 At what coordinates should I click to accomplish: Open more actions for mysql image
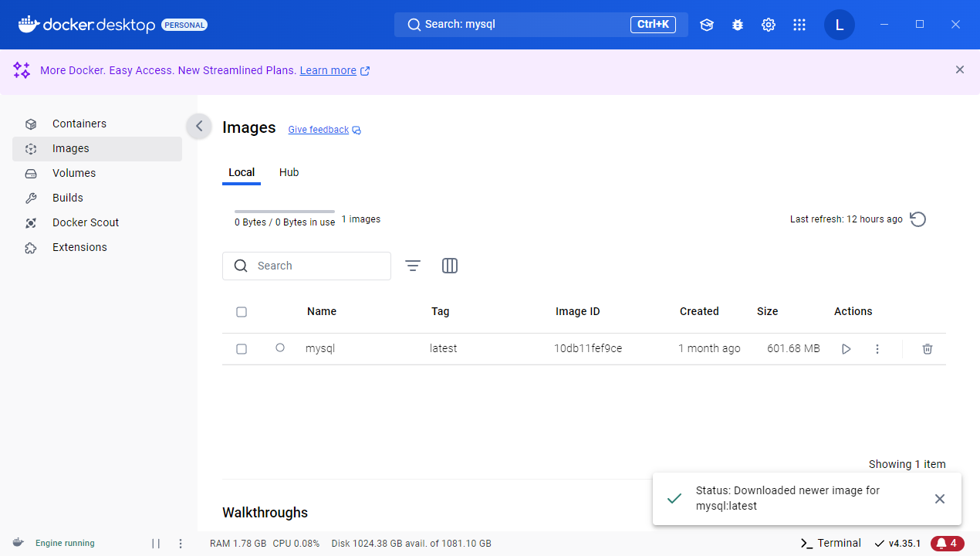point(877,349)
